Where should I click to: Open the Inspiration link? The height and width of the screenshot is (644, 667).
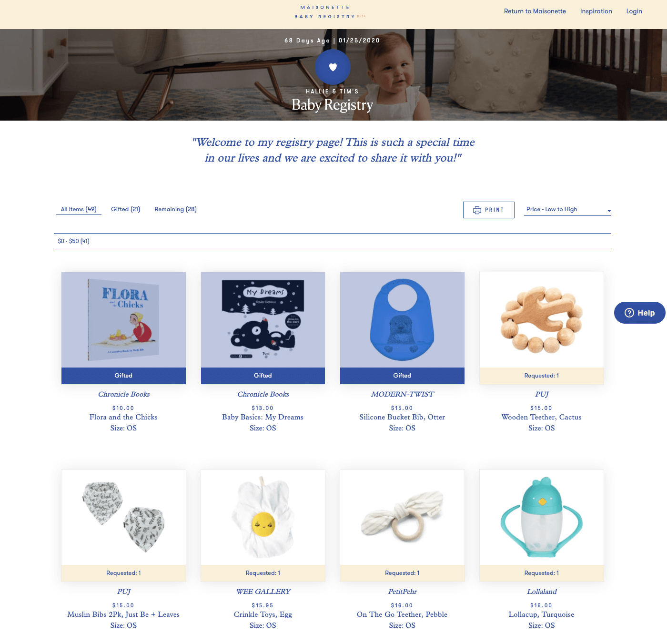tap(596, 11)
